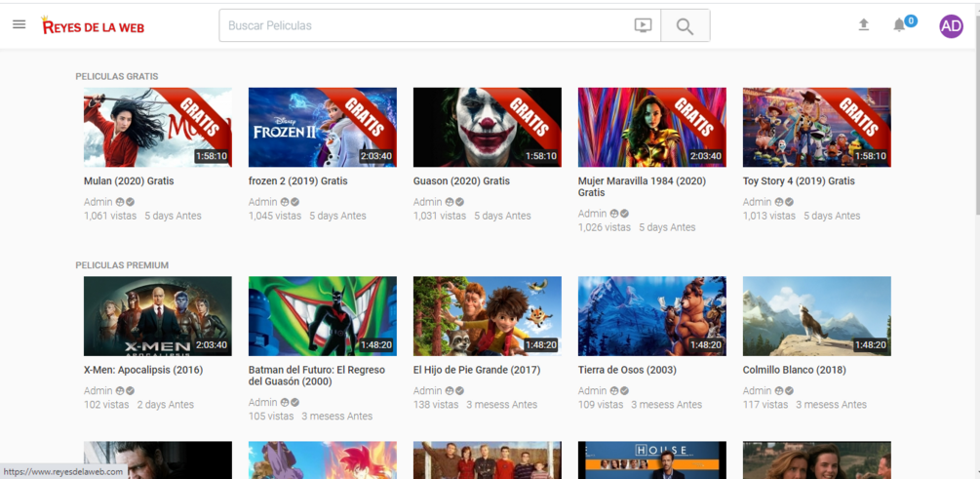980x479 pixels.
Task: Click the 'frozen 2 (2019) Gratis' title
Action: point(298,180)
